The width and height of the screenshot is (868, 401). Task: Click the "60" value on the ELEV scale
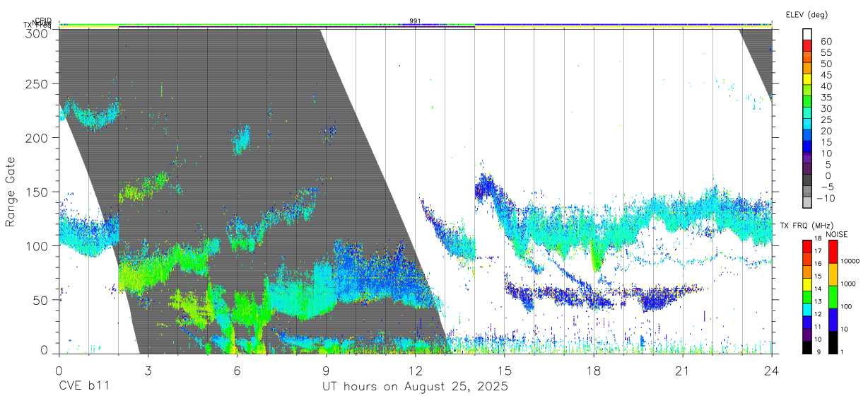coord(826,42)
